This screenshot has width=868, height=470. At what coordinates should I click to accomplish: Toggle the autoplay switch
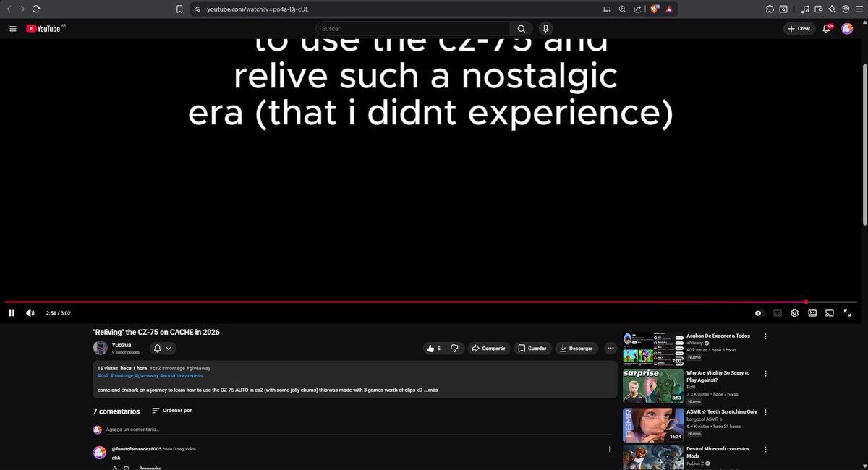[759, 313]
